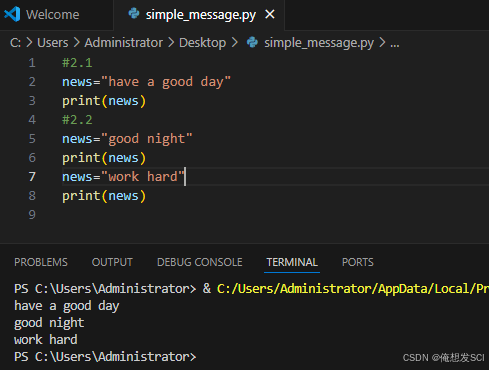The image size is (489, 370).
Task: Click line number 4 in gutter
Action: tap(32, 120)
